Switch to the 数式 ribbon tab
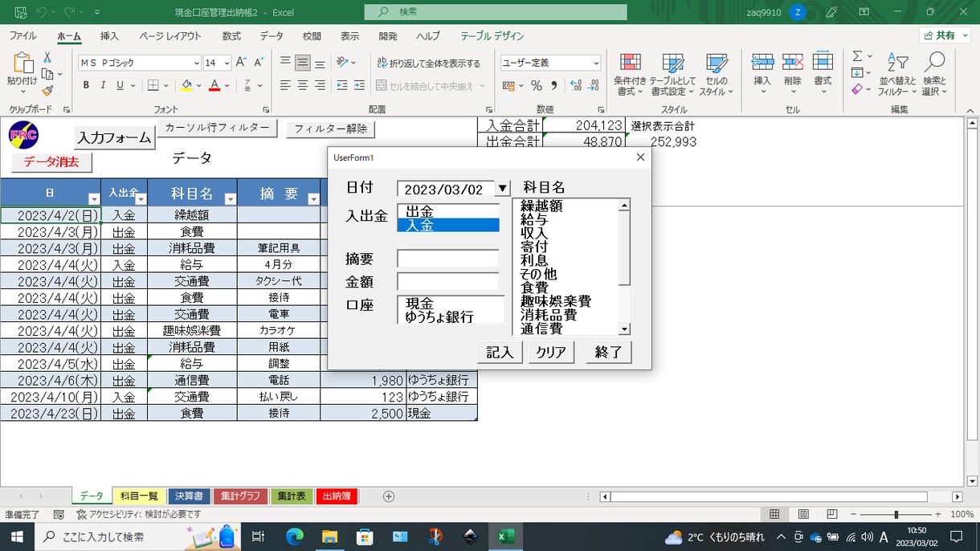 coord(231,36)
